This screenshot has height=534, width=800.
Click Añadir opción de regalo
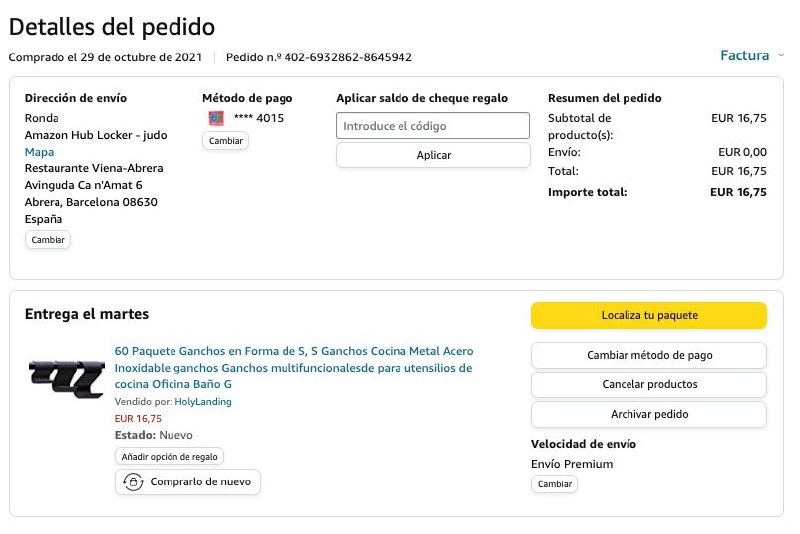pos(169,456)
